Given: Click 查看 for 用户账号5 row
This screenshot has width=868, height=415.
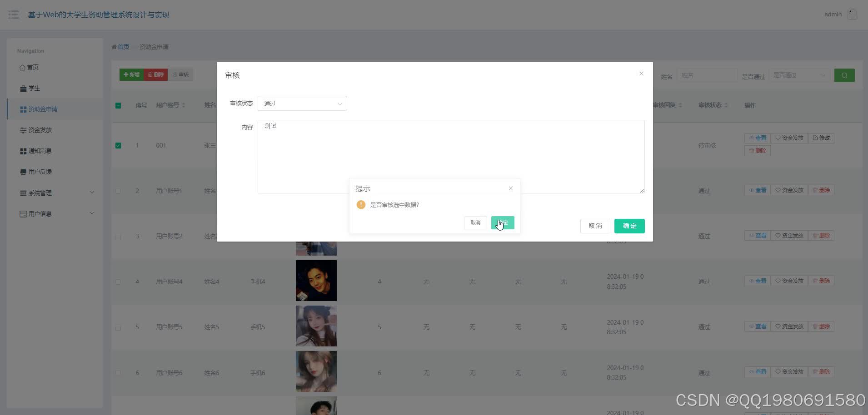Looking at the screenshot, I should [x=758, y=326].
